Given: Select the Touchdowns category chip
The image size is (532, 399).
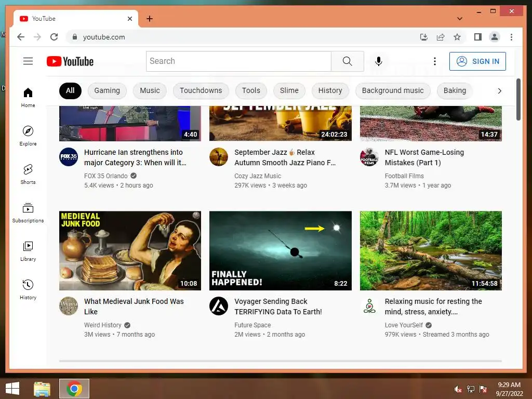Looking at the screenshot, I should [x=201, y=90].
